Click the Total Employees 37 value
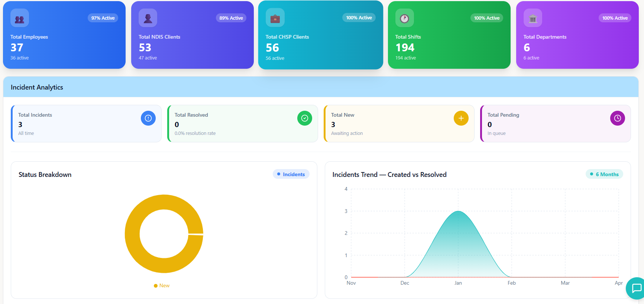Image resolution: width=644 pixels, height=304 pixels. point(17,48)
